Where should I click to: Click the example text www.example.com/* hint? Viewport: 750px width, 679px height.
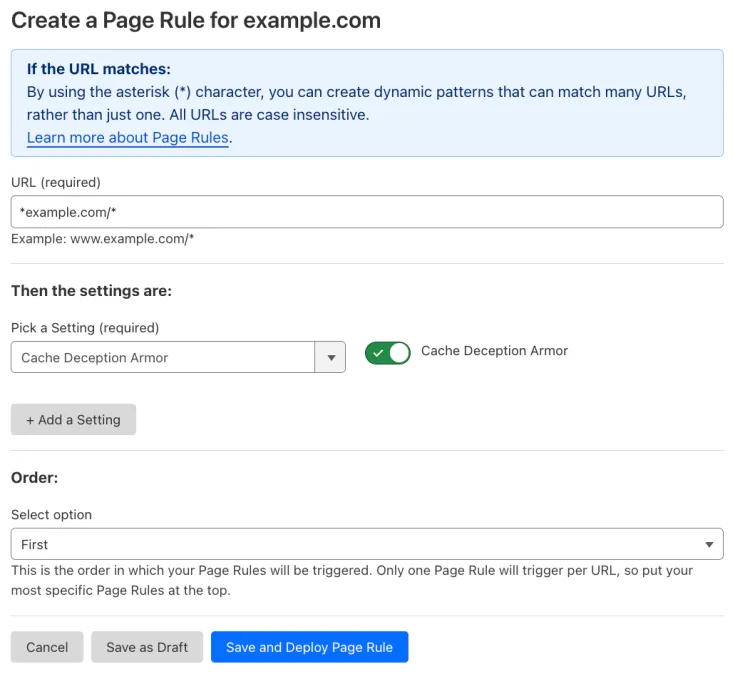coord(102,239)
